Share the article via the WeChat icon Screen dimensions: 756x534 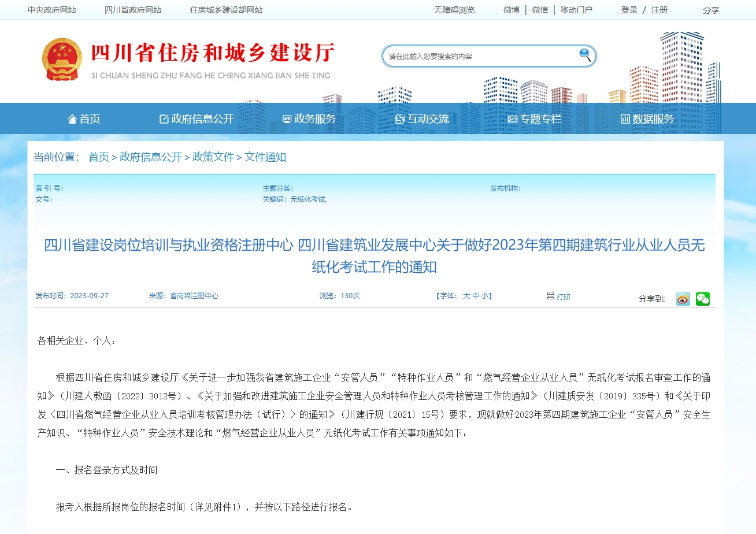703,299
